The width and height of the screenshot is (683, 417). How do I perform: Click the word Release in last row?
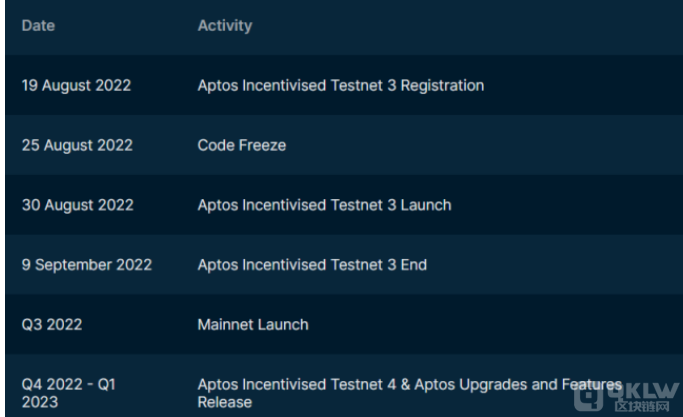pyautogui.click(x=225, y=402)
